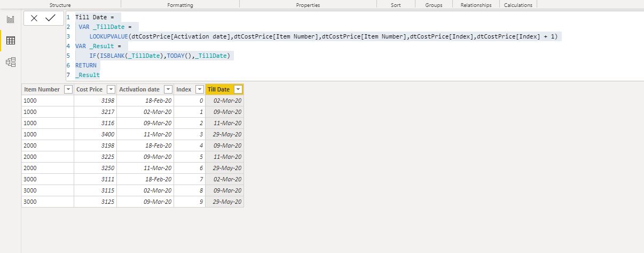
Task: Open the Activation date column filter dropdown
Action: [x=168, y=90]
